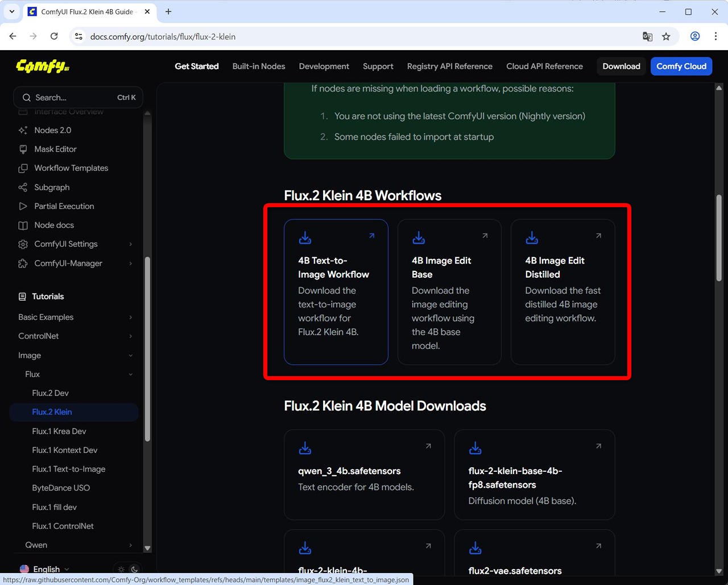Switch to light mode with sun icon
This screenshot has width=728, height=585.
(121, 569)
